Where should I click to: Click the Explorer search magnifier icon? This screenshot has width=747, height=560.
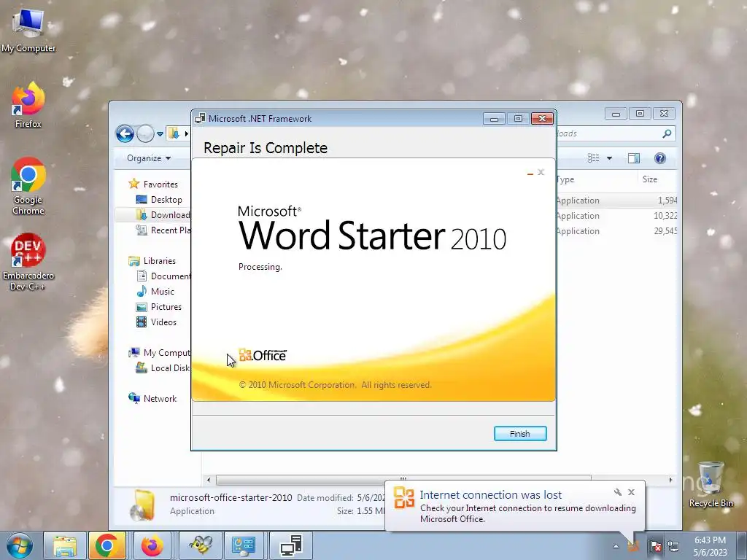(x=667, y=134)
